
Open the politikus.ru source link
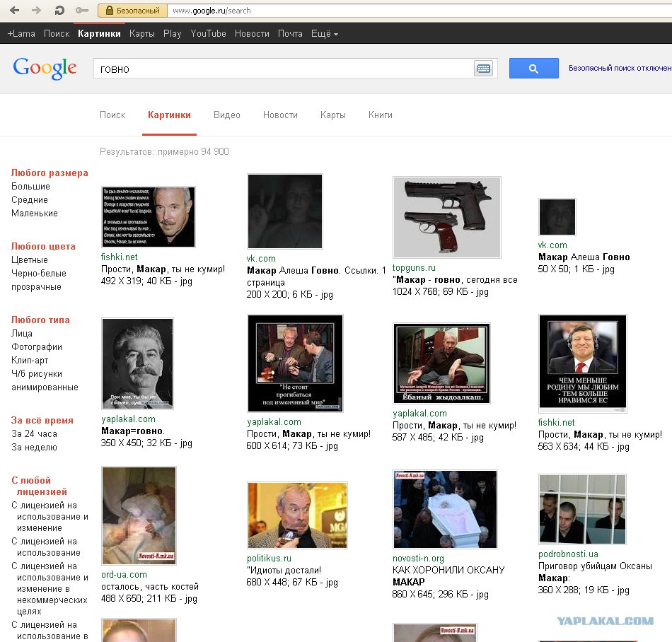(x=269, y=558)
